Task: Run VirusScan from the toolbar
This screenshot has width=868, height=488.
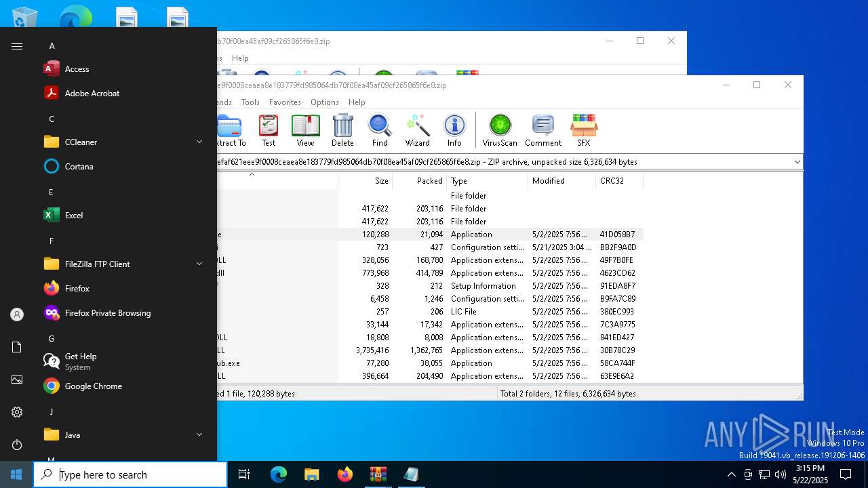Action: [500, 130]
